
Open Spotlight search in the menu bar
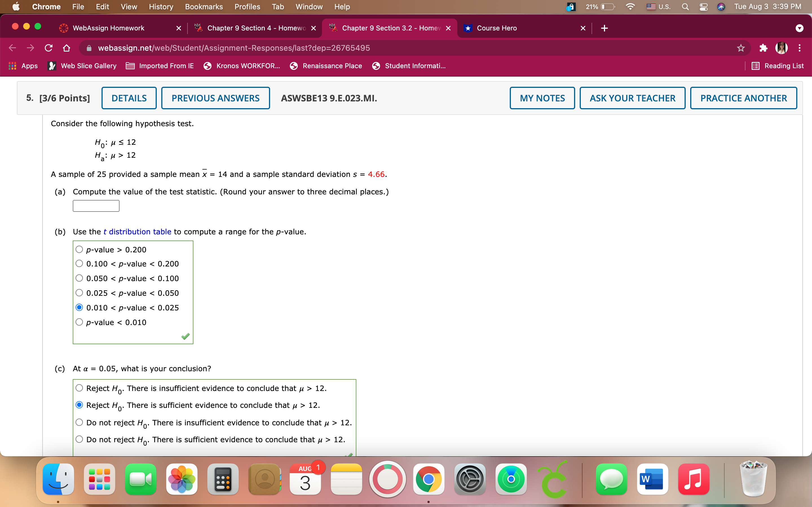(685, 6)
